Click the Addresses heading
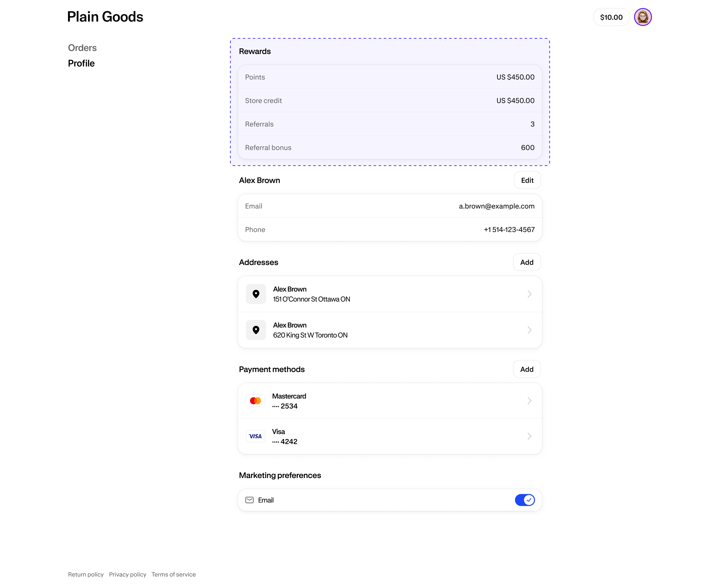This screenshot has height=588, width=720. (258, 262)
